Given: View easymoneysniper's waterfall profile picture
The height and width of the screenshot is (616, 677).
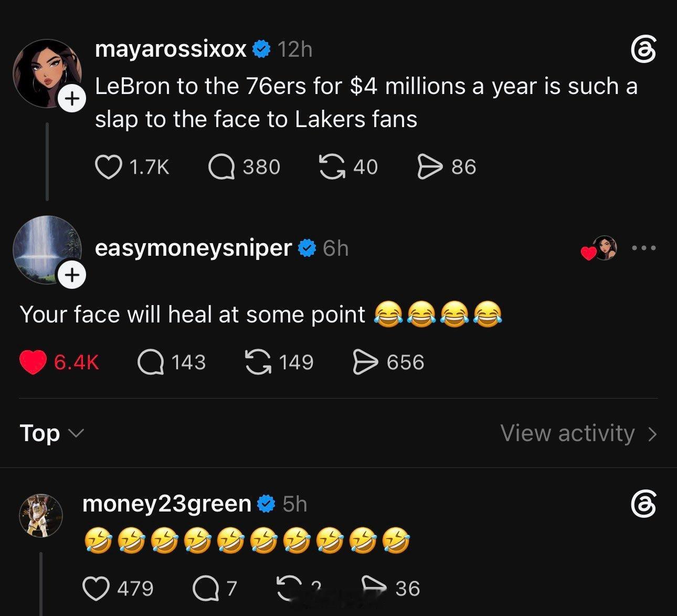Looking at the screenshot, I should click(47, 249).
